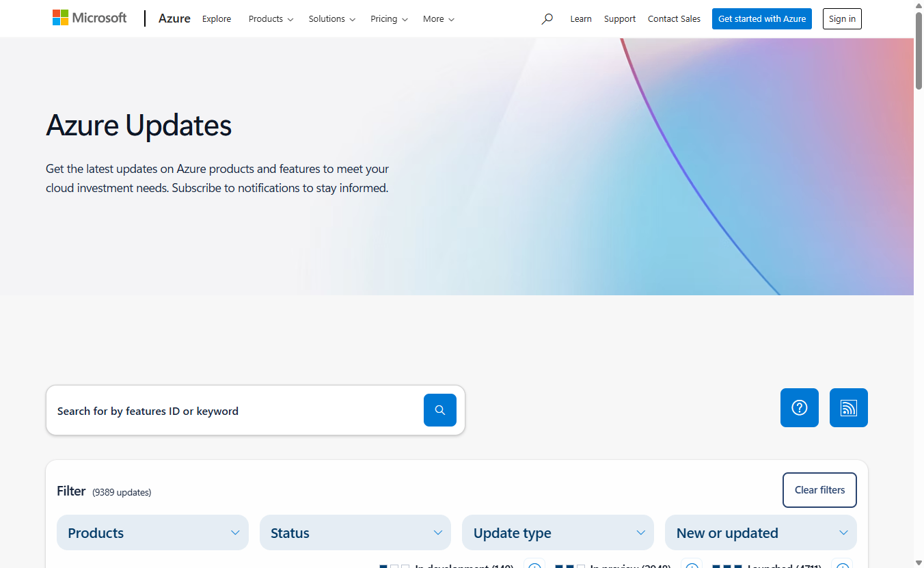Click the Contact Sales link
This screenshot has height=568, width=924.
(x=674, y=19)
